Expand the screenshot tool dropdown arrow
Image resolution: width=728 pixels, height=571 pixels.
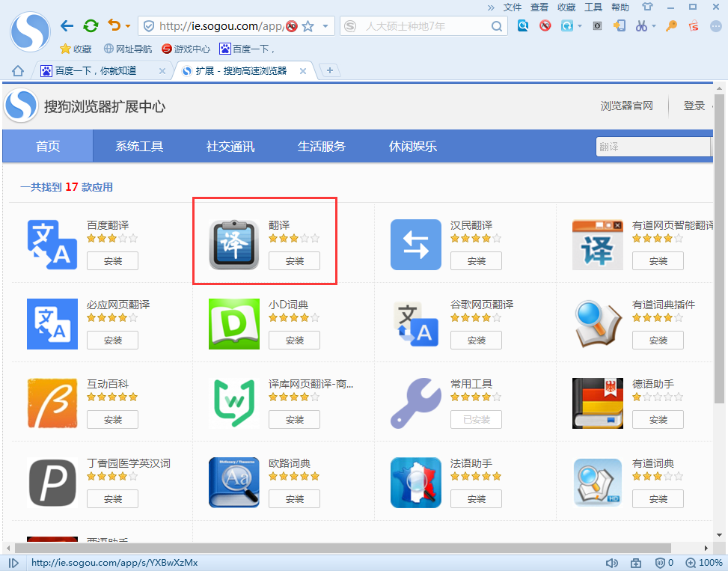654,25
